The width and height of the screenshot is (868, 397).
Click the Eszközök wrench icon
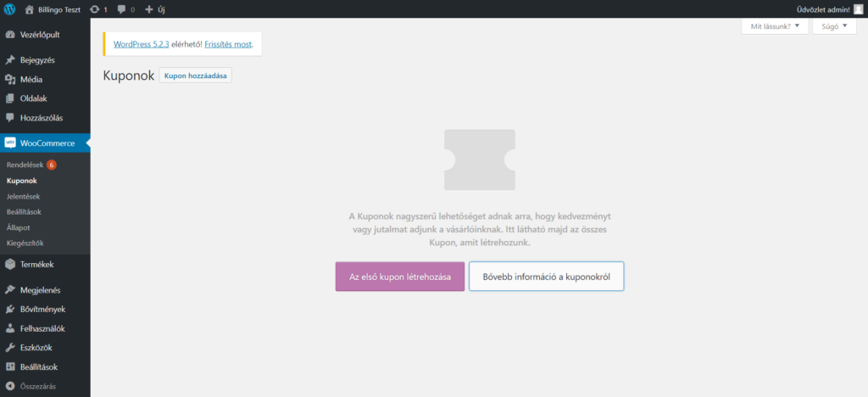9,348
